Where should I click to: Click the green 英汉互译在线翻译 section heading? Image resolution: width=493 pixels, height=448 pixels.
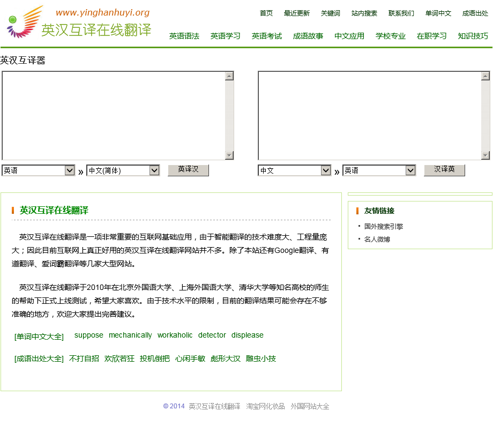pos(54,210)
